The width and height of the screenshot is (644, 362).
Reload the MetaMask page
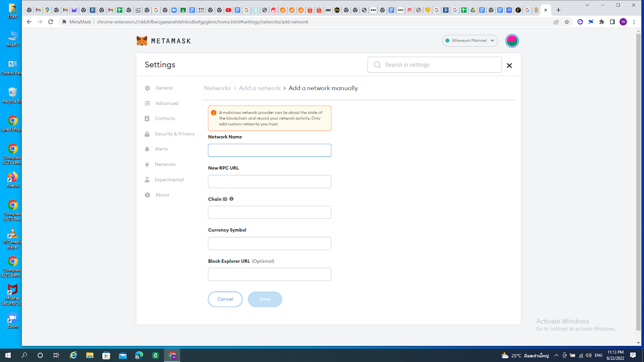51,22
